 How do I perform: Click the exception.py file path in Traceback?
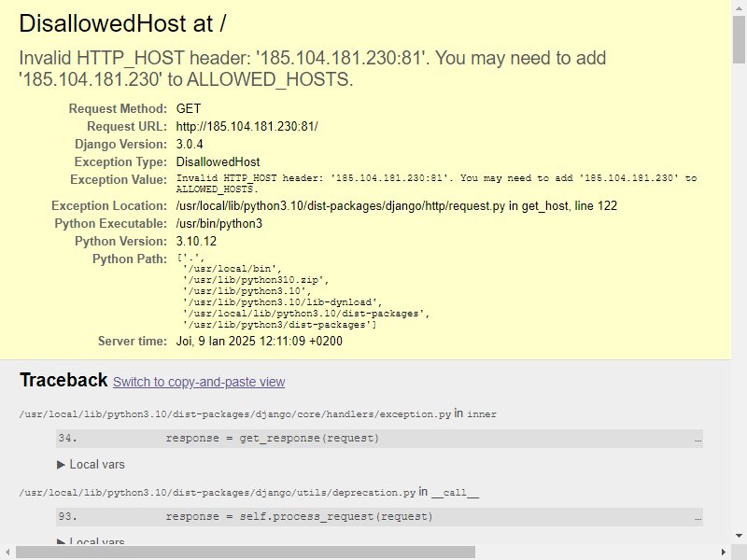[x=235, y=414]
